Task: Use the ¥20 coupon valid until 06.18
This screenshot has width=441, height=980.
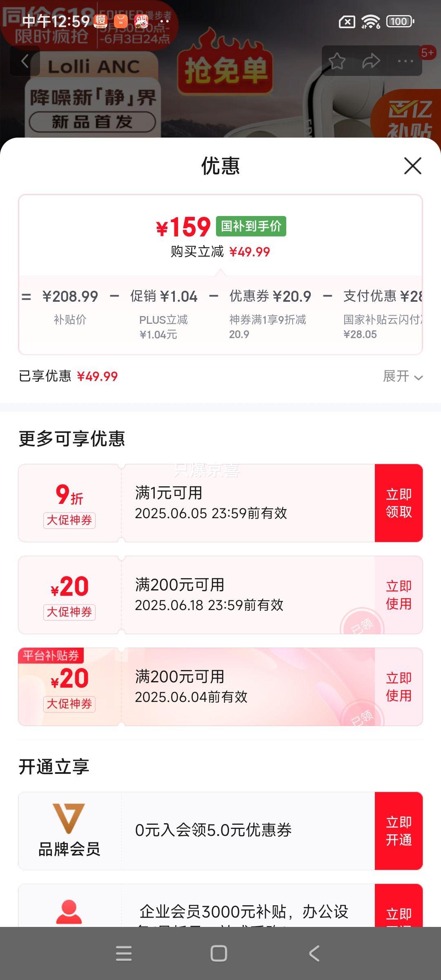Action: [399, 595]
